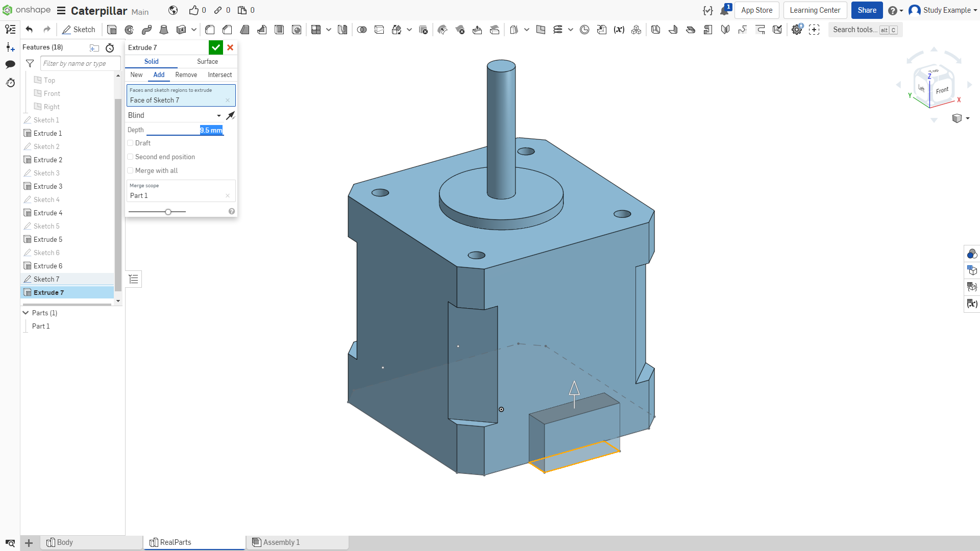
Task: Select the Fillet tool
Action: (x=210, y=30)
